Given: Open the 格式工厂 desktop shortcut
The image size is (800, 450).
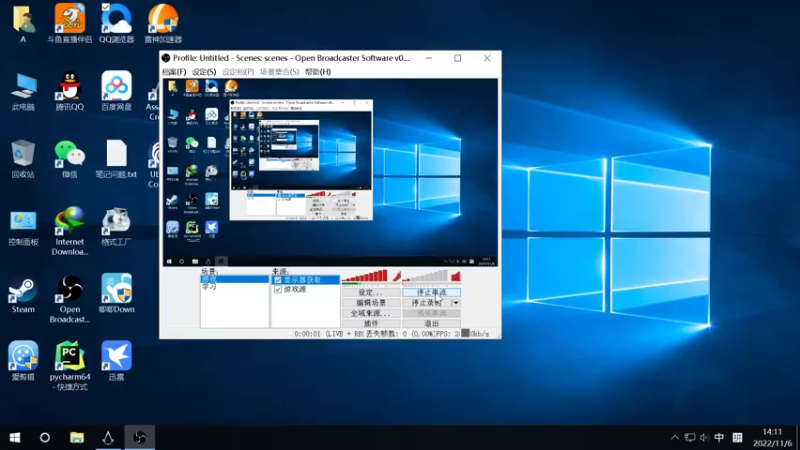Looking at the screenshot, I should (116, 227).
